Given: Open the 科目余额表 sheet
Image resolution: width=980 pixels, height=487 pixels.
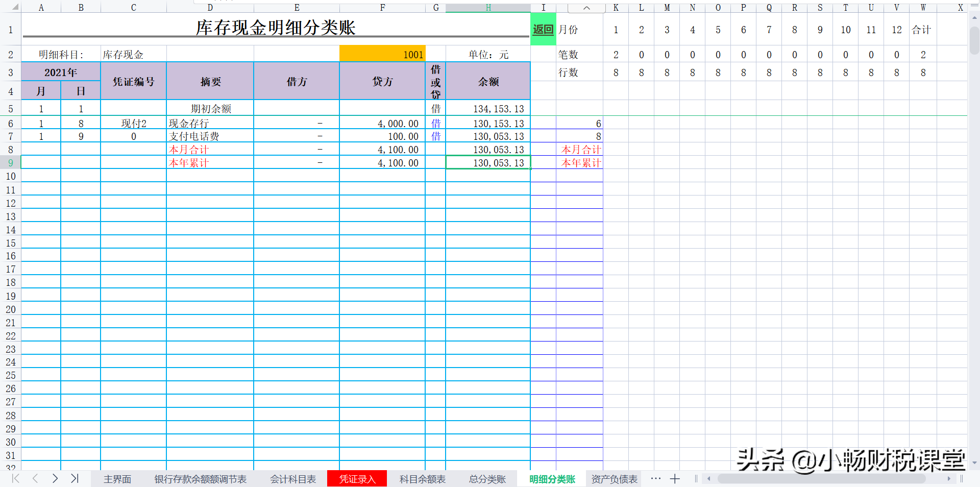Looking at the screenshot, I should [422, 479].
